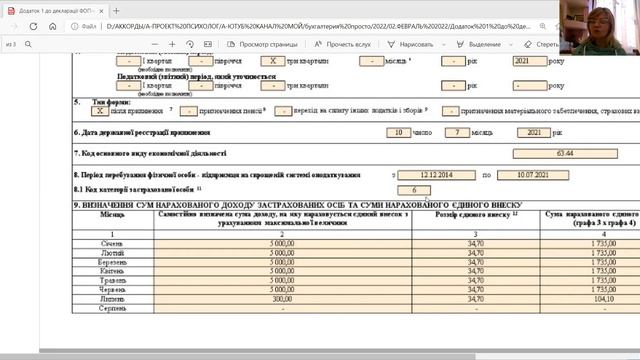Fit PDF page to width
The height and width of the screenshot is (360, 640).
208,44
